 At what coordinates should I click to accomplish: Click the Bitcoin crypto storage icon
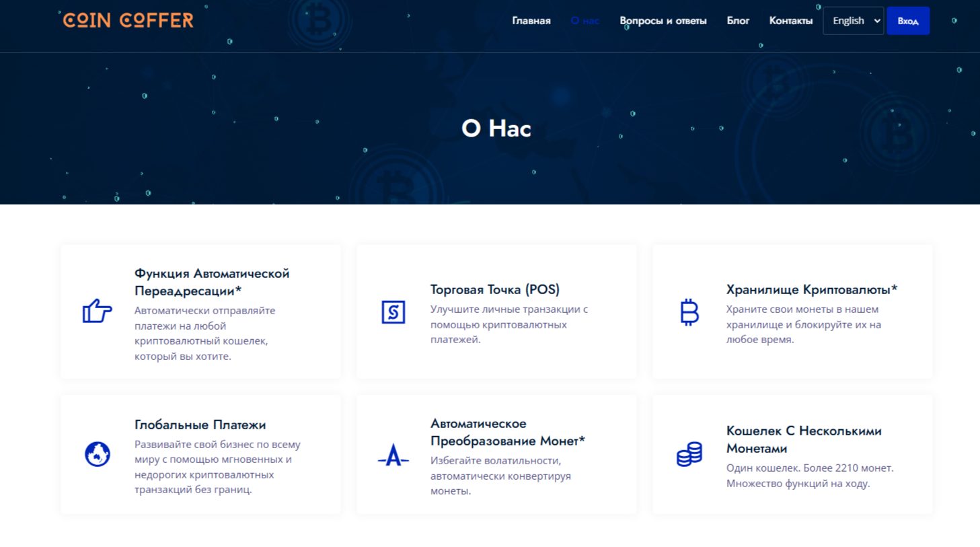[689, 312]
